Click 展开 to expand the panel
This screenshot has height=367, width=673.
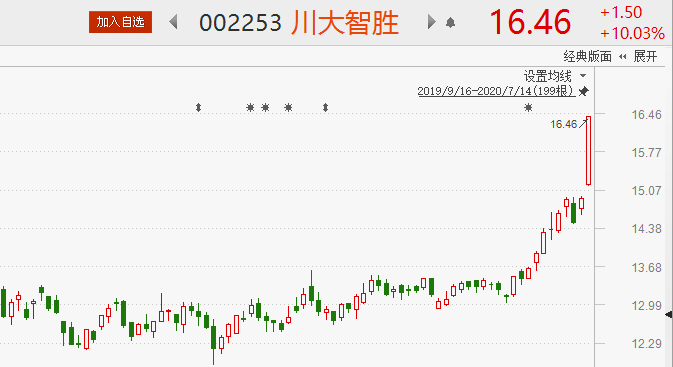(645, 56)
